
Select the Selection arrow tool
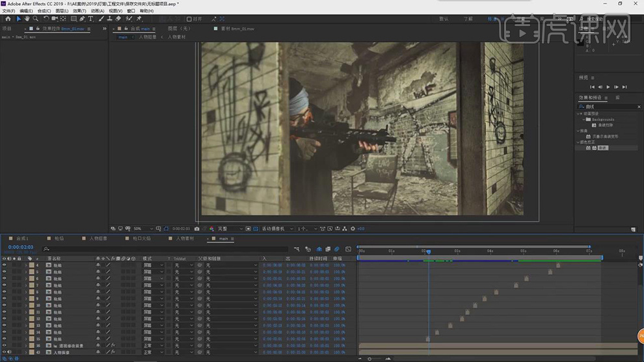tap(18, 19)
